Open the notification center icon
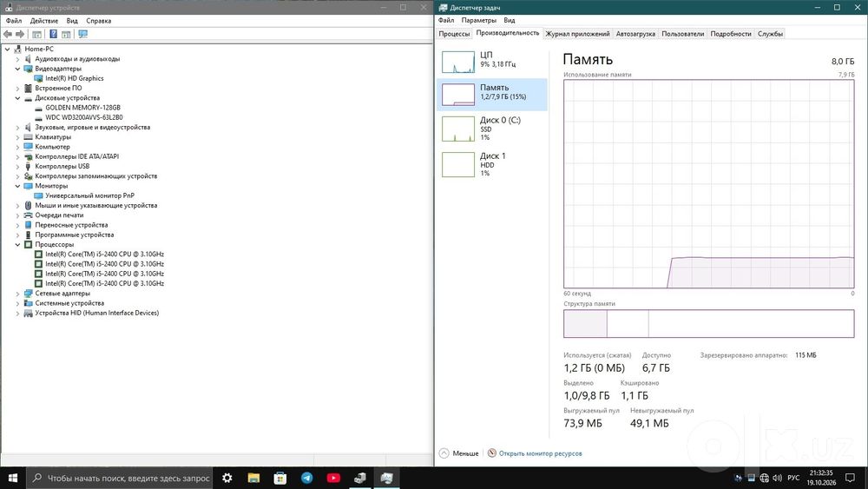 (x=851, y=478)
